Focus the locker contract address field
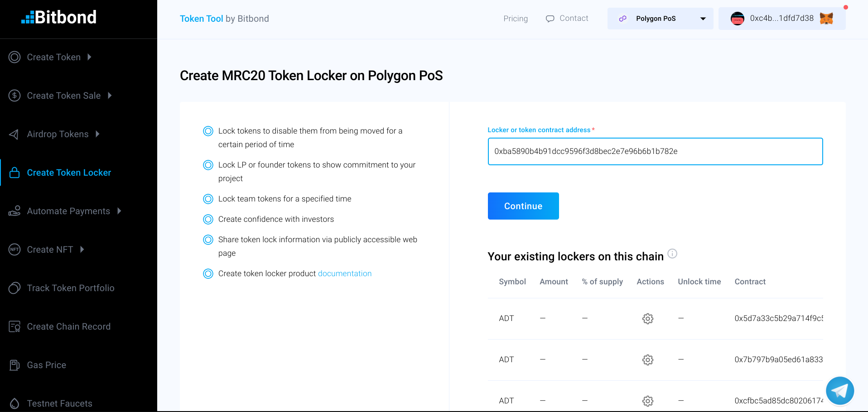This screenshot has height=412, width=868. coord(655,152)
